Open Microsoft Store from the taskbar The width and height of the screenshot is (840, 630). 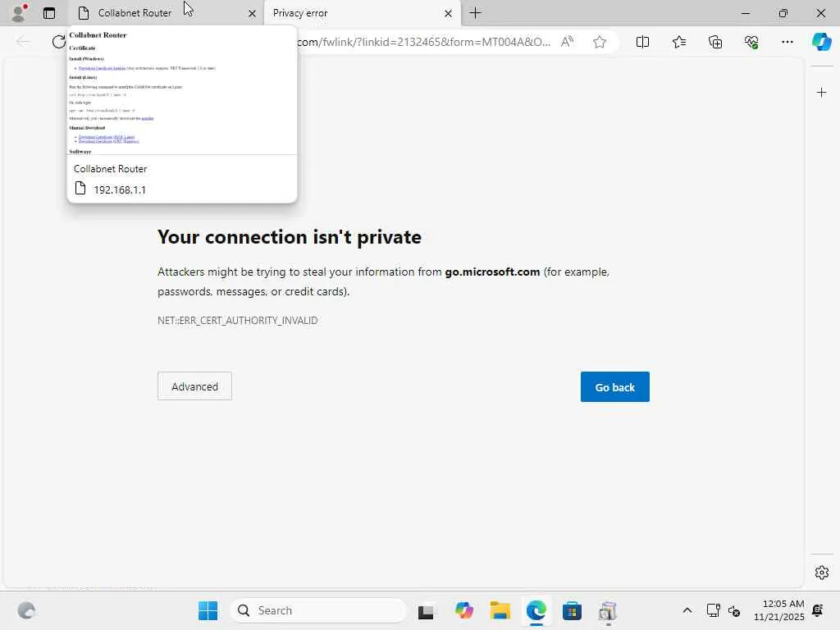click(572, 610)
